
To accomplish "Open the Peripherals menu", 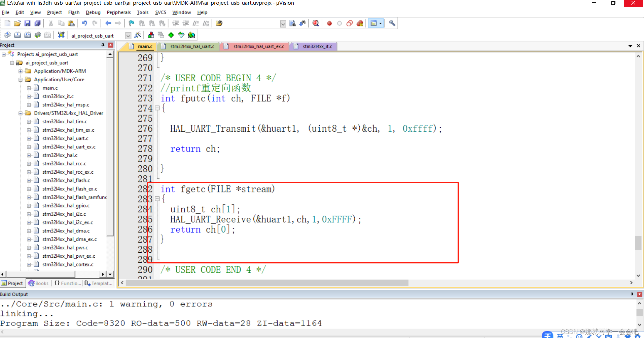I will coord(118,12).
